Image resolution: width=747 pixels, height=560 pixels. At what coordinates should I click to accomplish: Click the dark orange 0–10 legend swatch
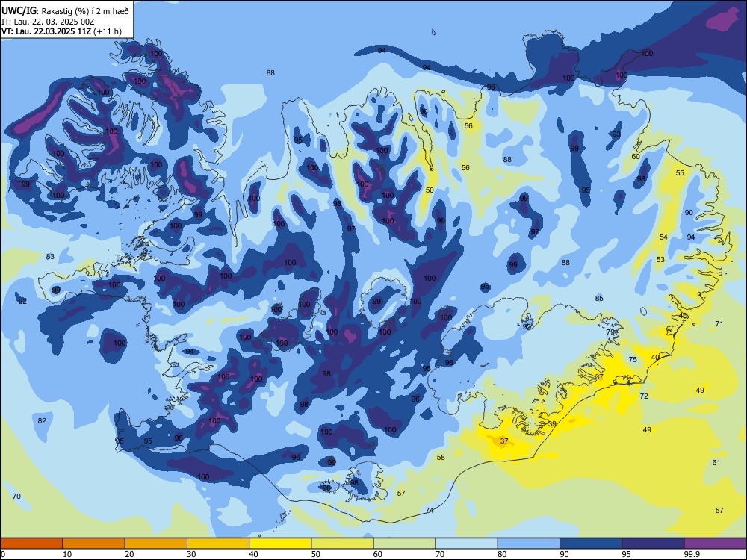tap(31, 544)
